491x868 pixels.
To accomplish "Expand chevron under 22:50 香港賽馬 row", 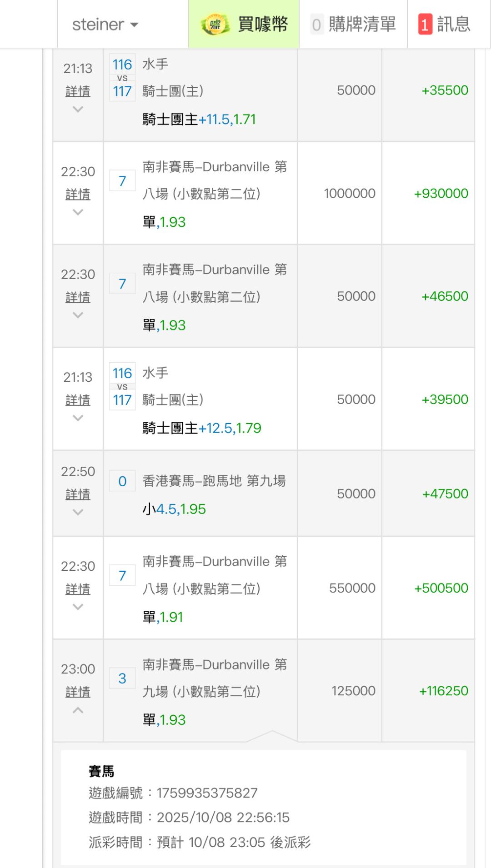I will (x=78, y=513).
